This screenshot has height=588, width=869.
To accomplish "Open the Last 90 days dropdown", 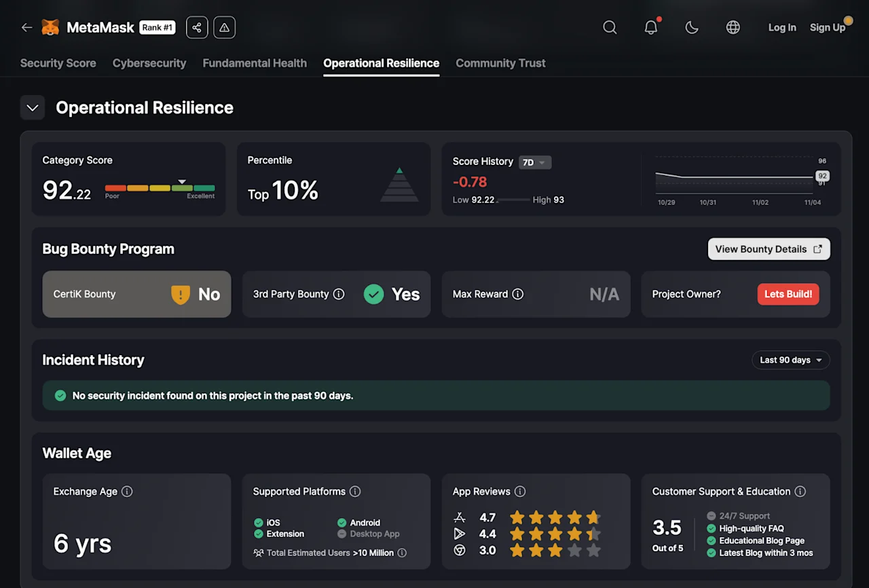I will point(791,360).
